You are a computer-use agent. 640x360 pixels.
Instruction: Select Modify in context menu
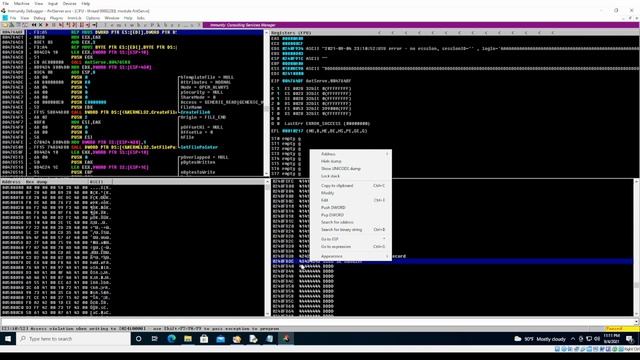pos(351,193)
